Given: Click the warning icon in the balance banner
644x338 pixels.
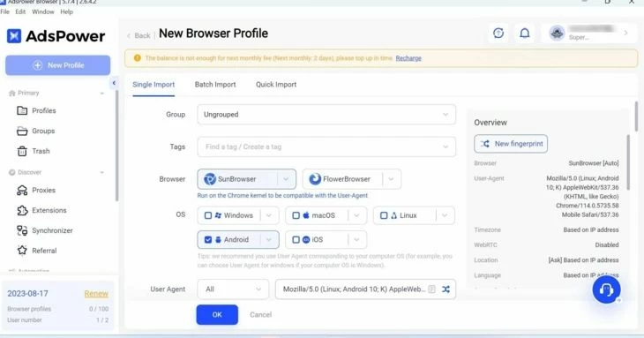Looking at the screenshot, I should pyautogui.click(x=137, y=58).
